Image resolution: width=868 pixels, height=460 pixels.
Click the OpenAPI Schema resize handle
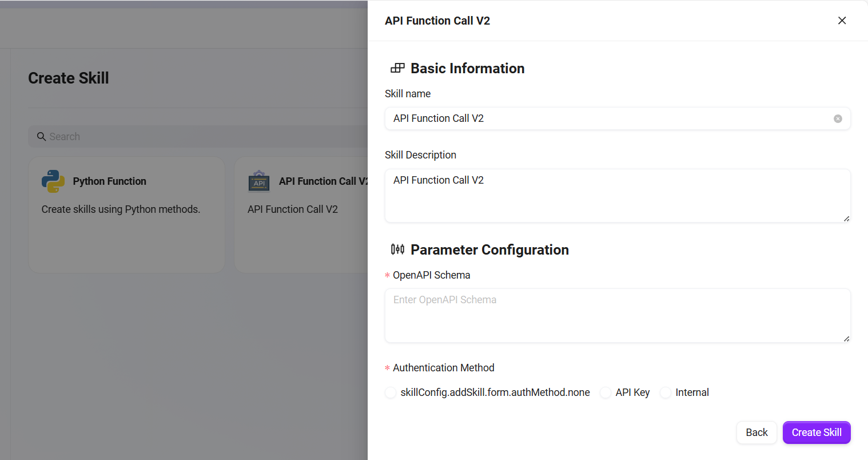pyautogui.click(x=846, y=339)
